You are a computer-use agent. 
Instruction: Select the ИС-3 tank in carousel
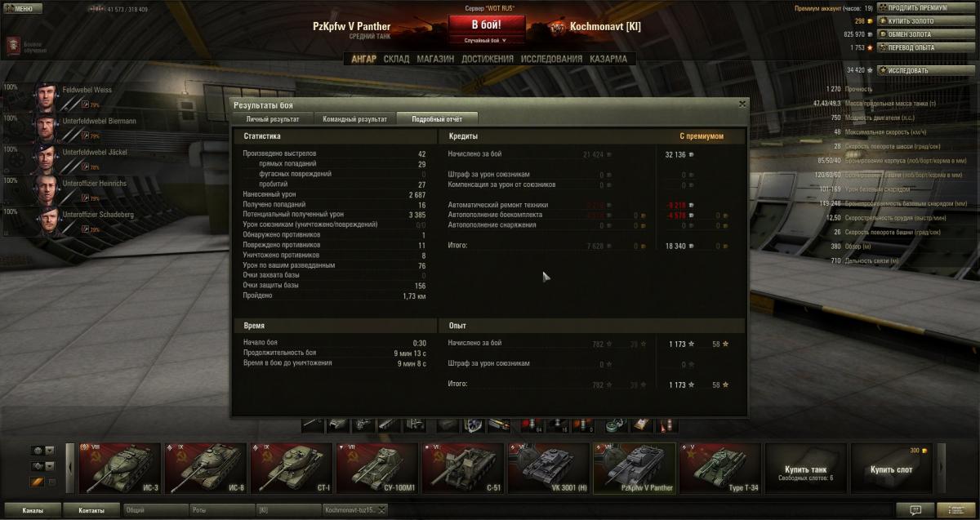pyautogui.click(x=119, y=469)
